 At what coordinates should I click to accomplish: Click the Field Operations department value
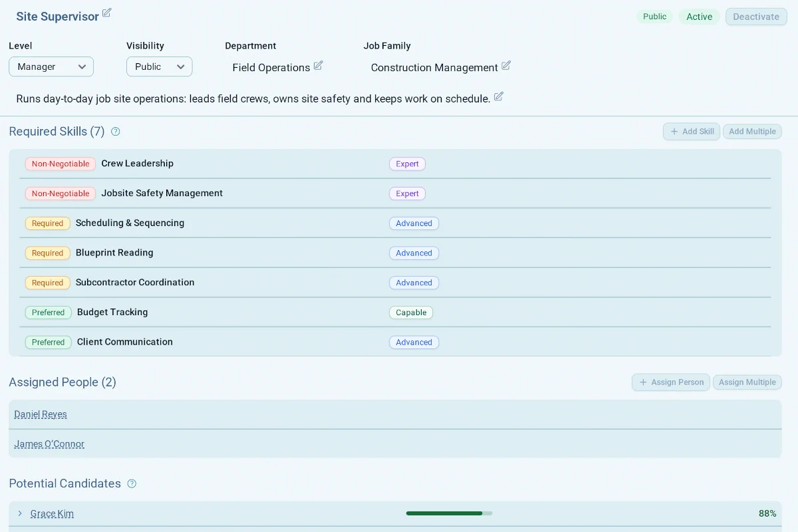click(x=271, y=68)
